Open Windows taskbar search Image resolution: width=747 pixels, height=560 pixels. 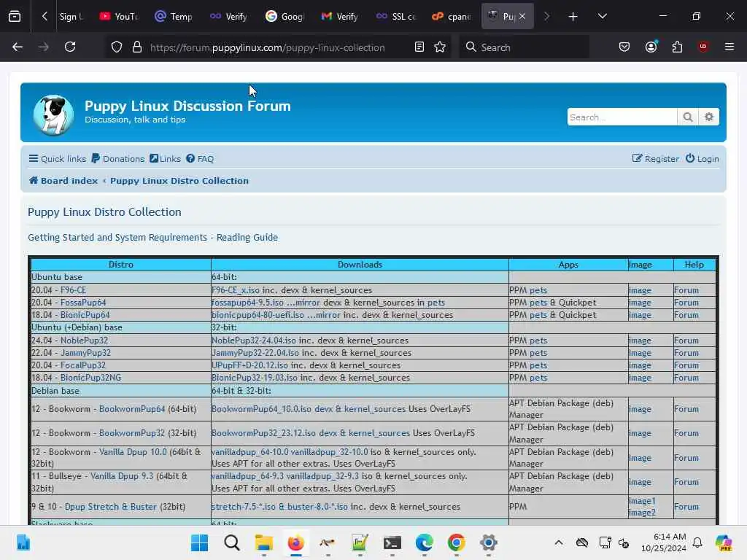point(232,542)
